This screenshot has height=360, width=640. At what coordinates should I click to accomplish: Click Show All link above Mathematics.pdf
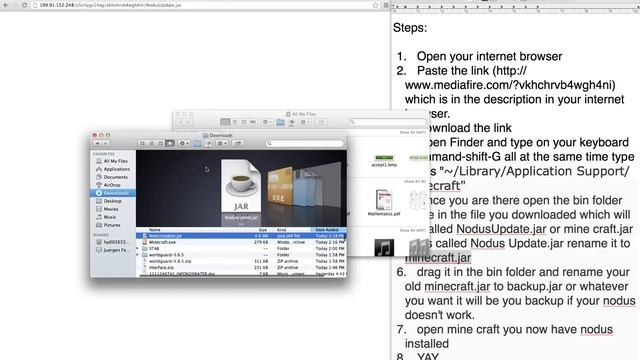coord(415,181)
